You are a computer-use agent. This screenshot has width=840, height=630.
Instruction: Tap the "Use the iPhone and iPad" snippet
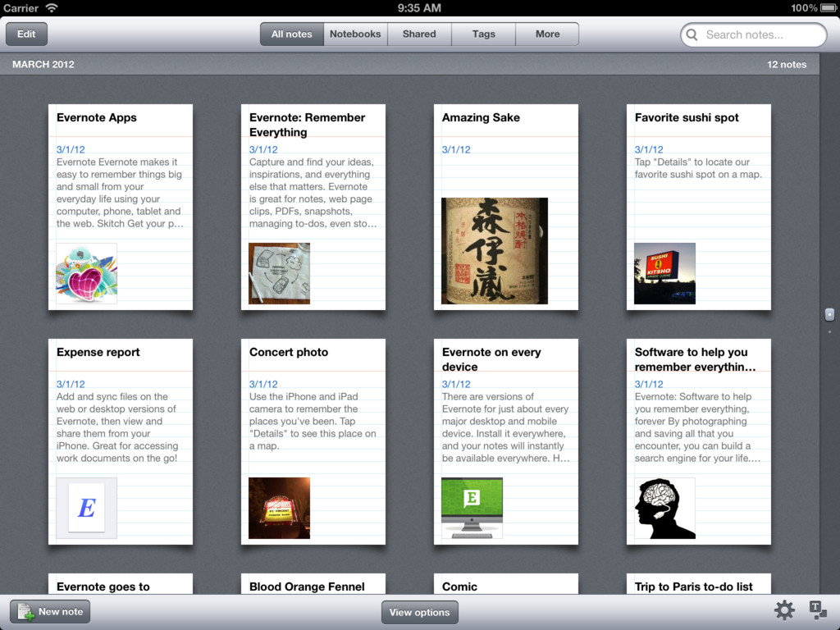[313, 421]
